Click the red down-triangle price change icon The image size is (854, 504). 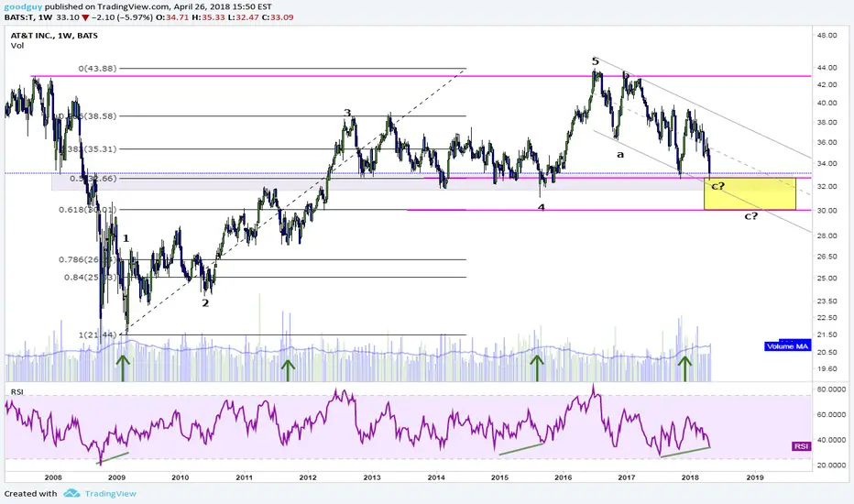pos(86,17)
